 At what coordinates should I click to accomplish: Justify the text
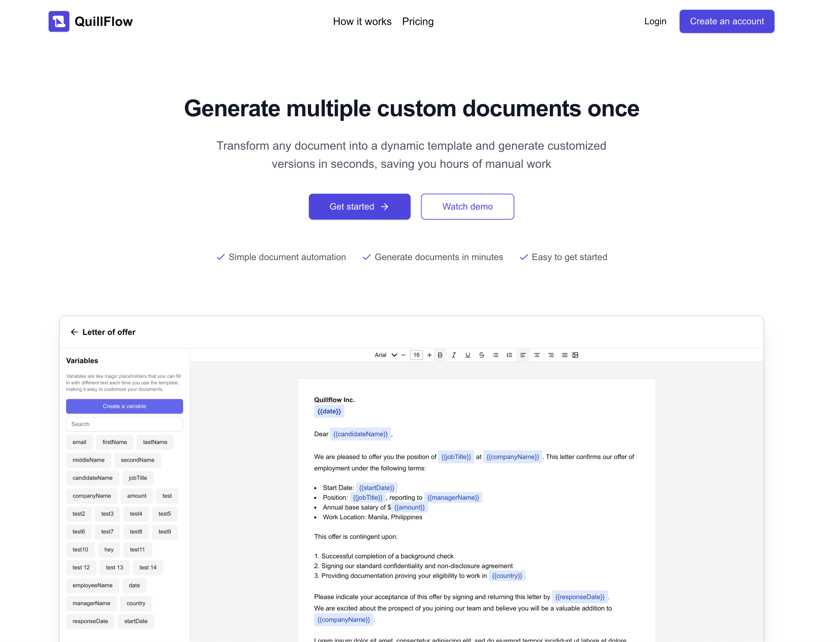(x=565, y=355)
